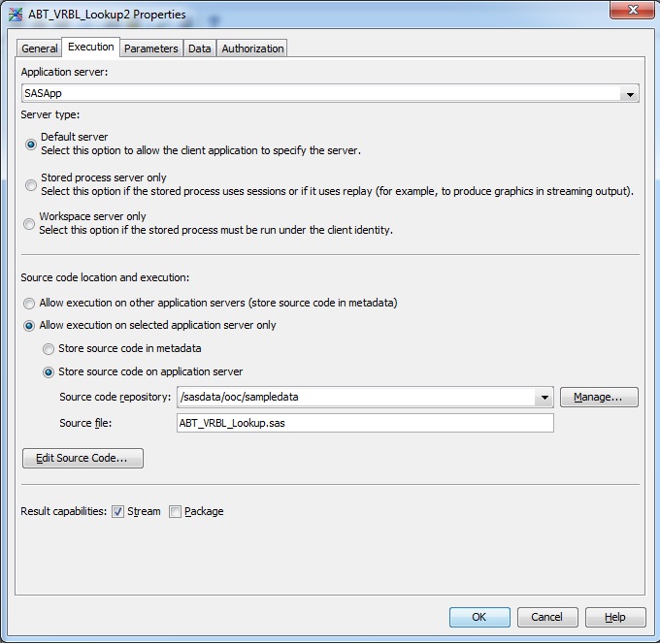Viewport: 660px width, 644px height.
Task: Click the 'Application server:' label
Action: tap(64, 72)
